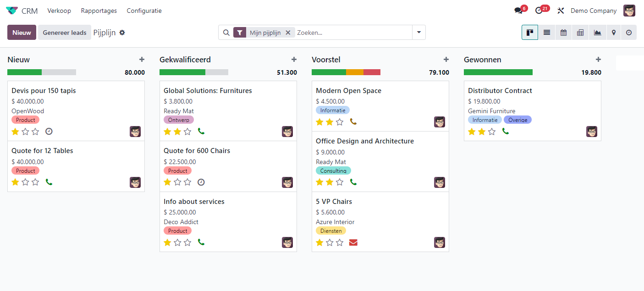
Task: Toggle second star on Info about services
Action: pos(177,242)
